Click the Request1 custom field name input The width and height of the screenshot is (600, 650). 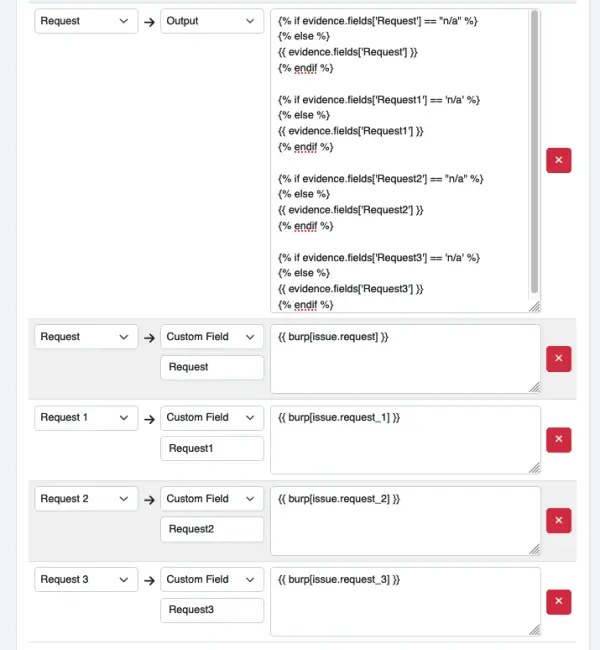tap(212, 449)
